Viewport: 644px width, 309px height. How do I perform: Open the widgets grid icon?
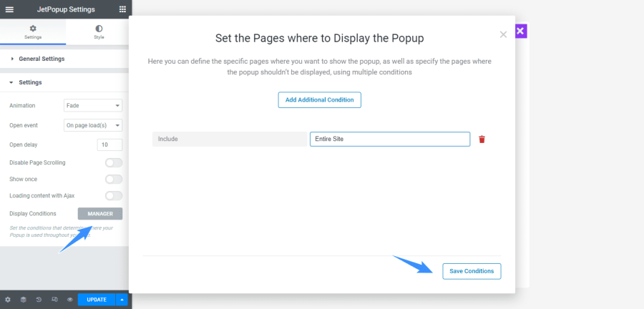(122, 9)
